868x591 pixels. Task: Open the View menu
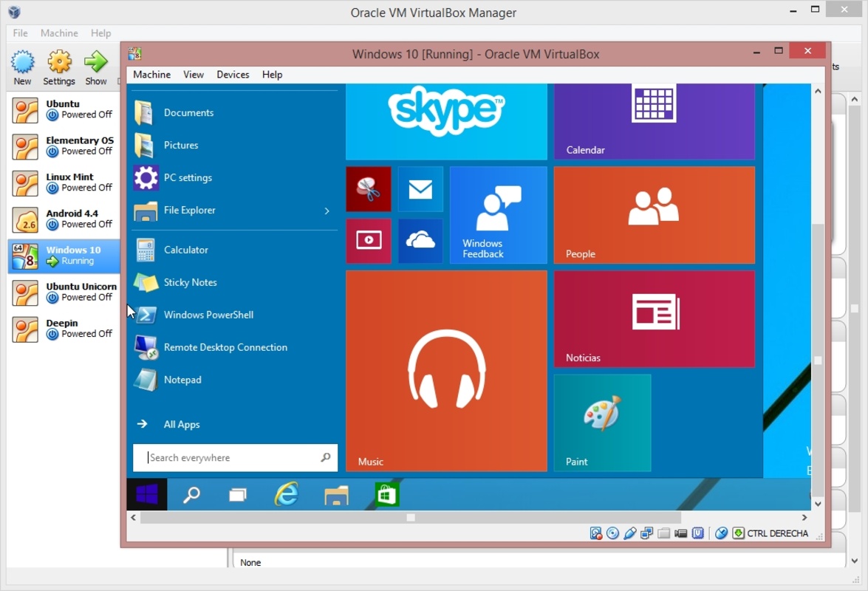tap(194, 75)
